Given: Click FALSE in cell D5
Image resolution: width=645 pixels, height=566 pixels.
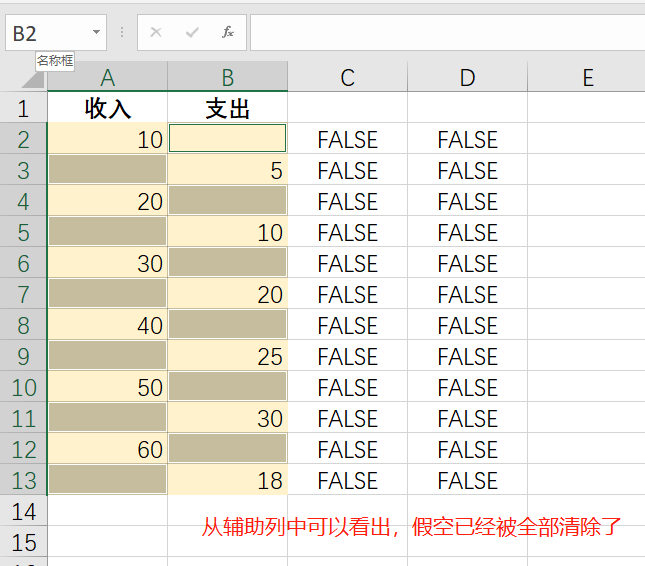Looking at the screenshot, I should (x=468, y=232).
